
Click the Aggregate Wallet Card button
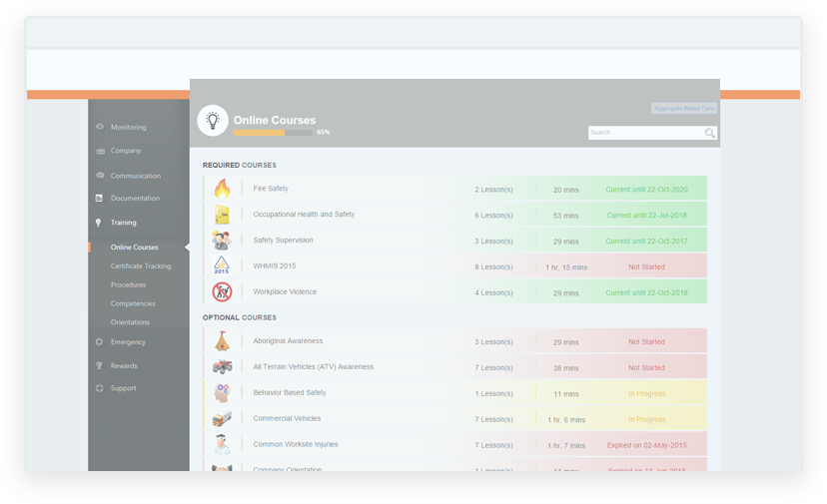[684, 108]
